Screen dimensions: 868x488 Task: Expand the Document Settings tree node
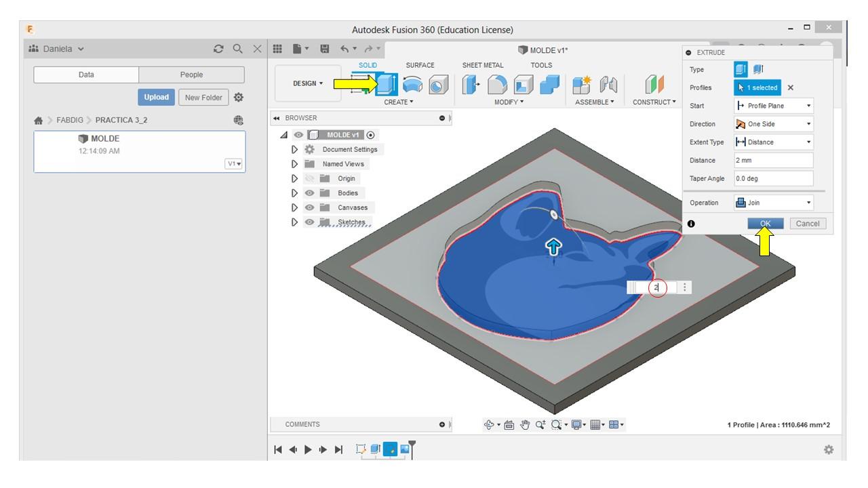tap(294, 149)
